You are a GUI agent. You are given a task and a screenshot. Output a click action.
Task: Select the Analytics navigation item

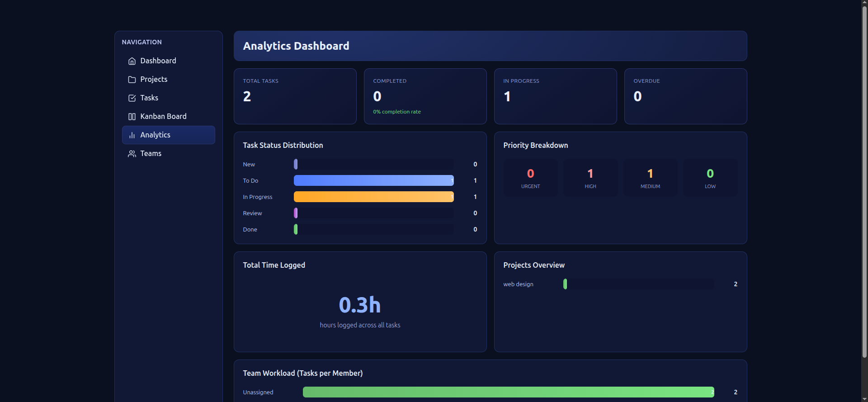pyautogui.click(x=169, y=135)
